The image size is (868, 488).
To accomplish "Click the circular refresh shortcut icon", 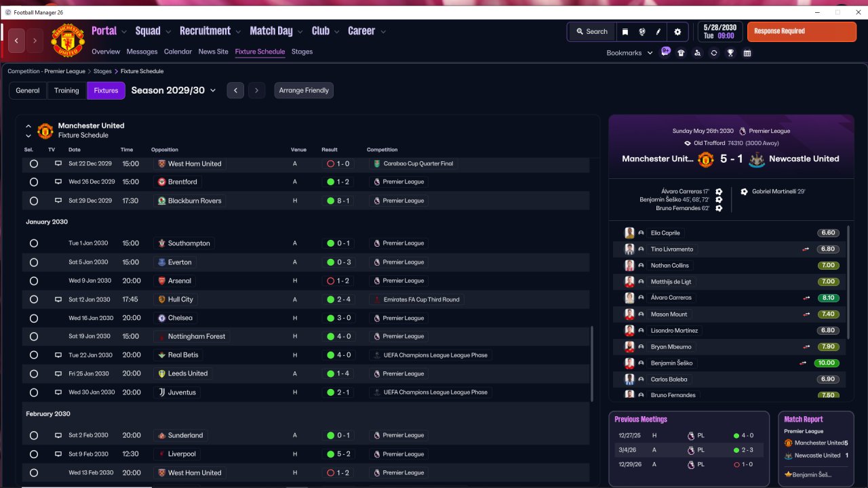I will (714, 53).
